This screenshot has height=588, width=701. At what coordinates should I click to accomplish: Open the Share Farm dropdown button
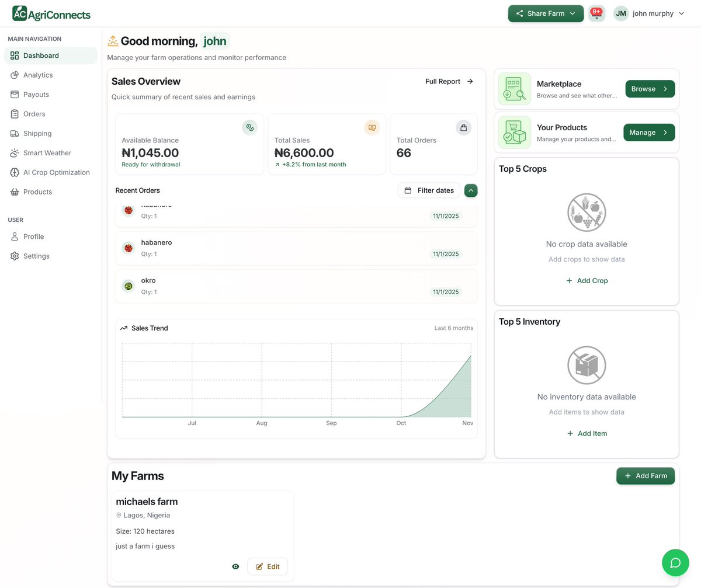point(546,13)
